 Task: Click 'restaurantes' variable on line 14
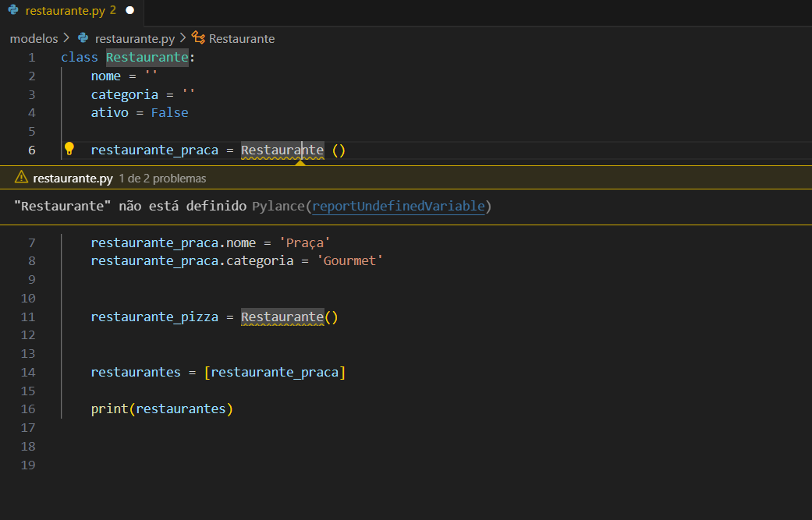(136, 372)
